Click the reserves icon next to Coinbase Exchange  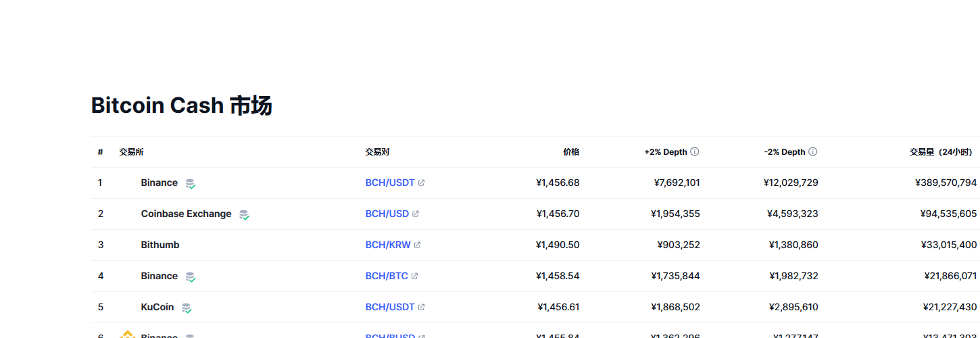[244, 214]
